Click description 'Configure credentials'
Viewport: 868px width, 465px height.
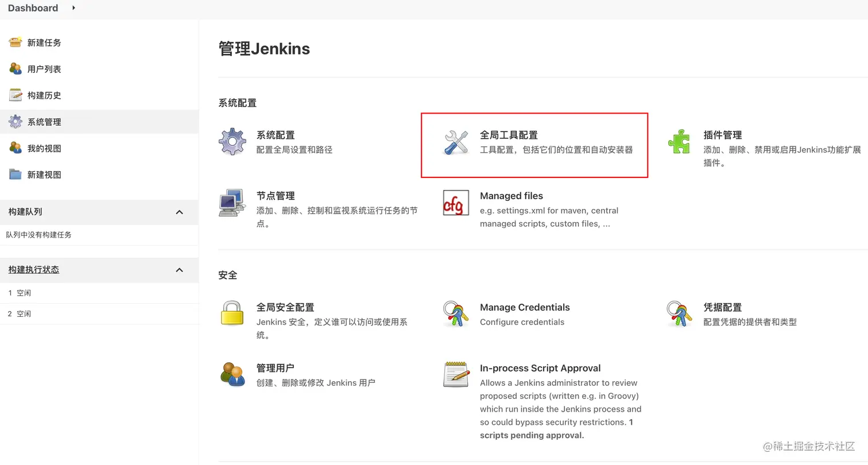522,322
